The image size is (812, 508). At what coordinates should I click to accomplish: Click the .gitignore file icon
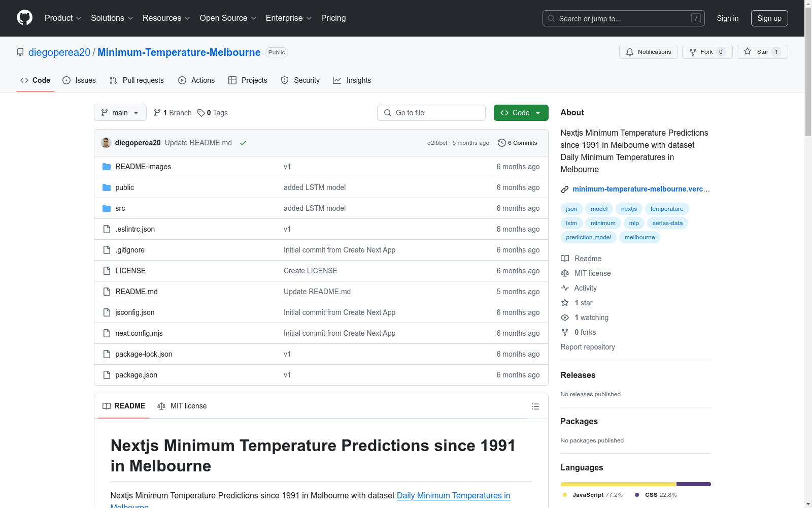[107, 250]
